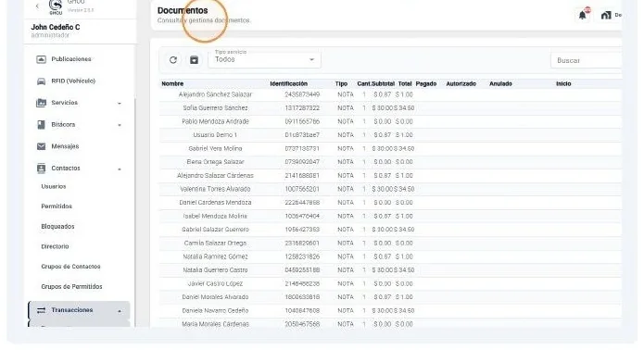This screenshot has width=644, height=350.
Task: Refresh the documents list
Action: pos(173,60)
